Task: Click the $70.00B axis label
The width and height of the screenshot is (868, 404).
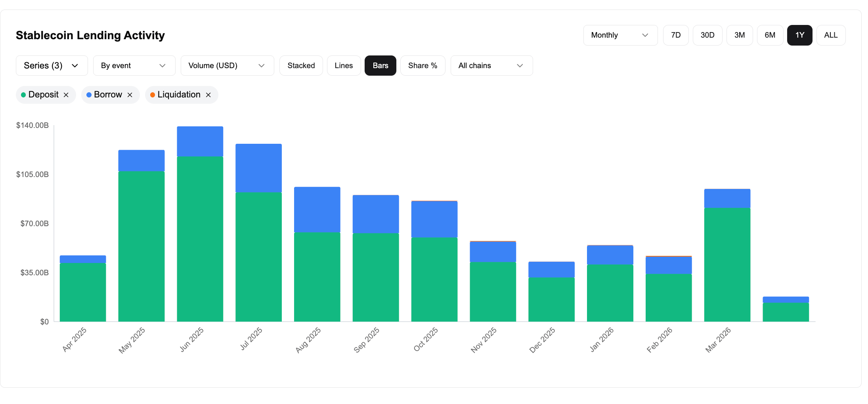Action: coord(34,224)
